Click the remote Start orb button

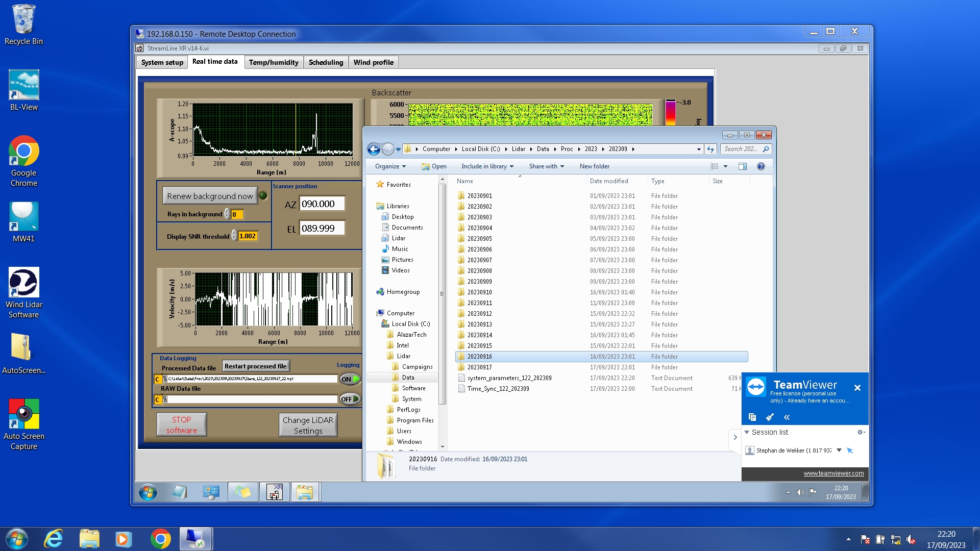click(x=148, y=492)
